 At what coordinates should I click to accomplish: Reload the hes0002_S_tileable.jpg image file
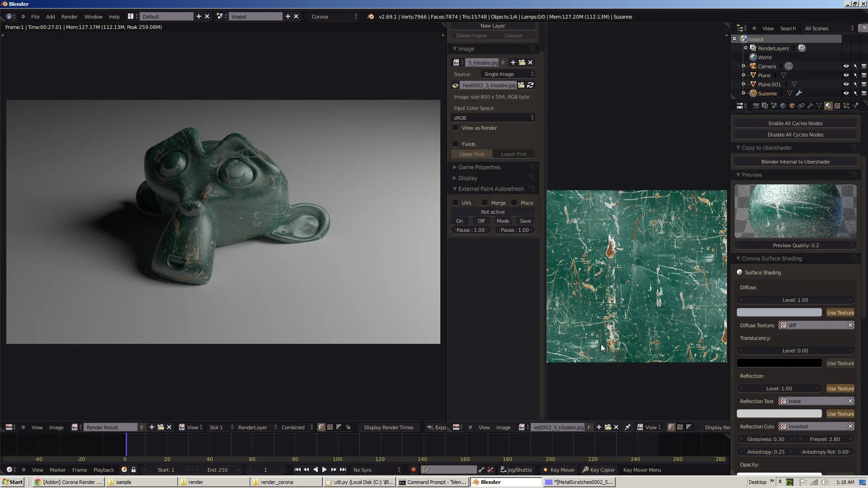click(531, 85)
